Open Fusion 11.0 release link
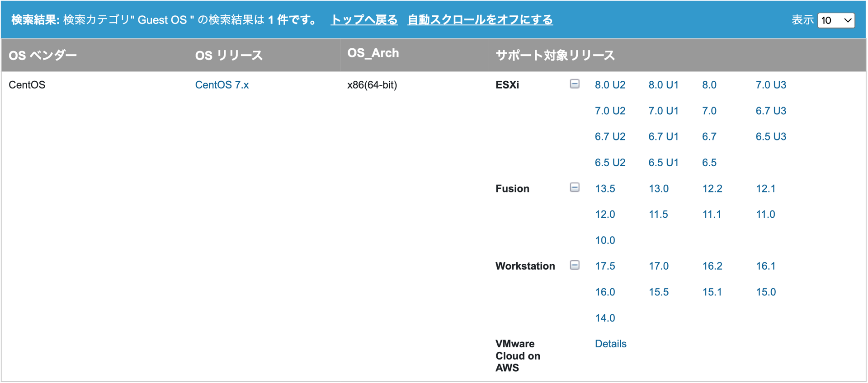868x383 pixels. [765, 214]
